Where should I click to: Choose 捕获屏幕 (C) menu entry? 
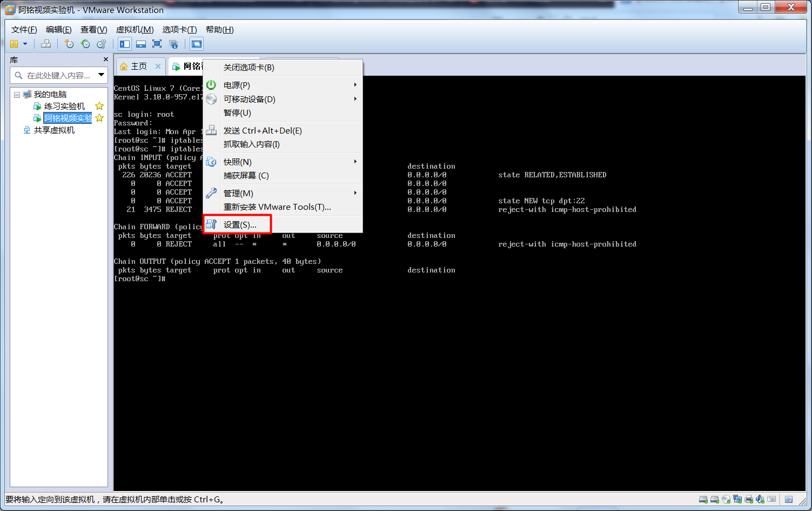click(283, 176)
